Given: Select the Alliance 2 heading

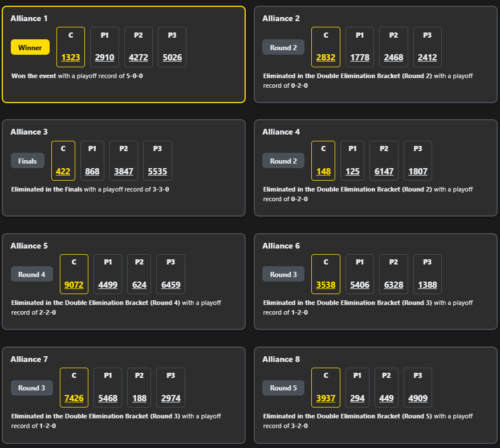Looking at the screenshot, I should [281, 18].
